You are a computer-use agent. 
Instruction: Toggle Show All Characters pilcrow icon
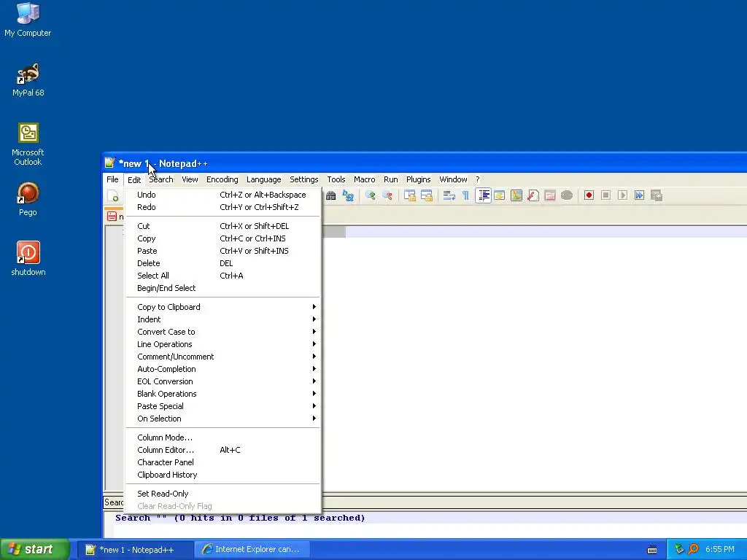tap(466, 195)
